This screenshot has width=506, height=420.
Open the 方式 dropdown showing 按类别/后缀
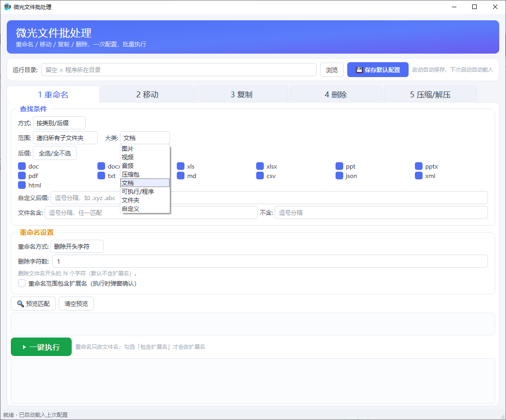click(x=60, y=123)
